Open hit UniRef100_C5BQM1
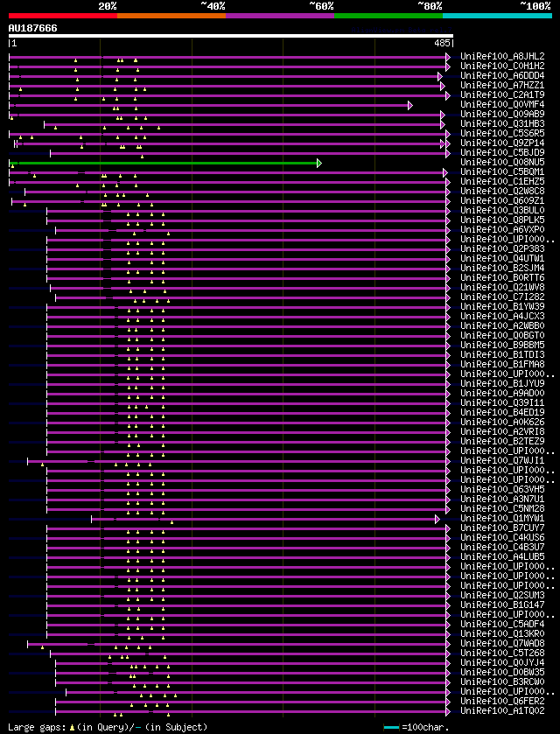The image size is (560, 734). pos(502,171)
